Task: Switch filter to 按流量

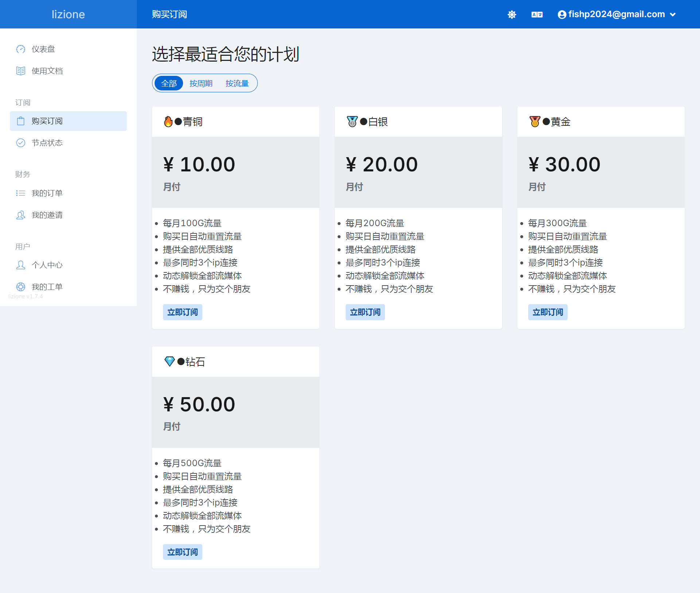Action: click(237, 84)
